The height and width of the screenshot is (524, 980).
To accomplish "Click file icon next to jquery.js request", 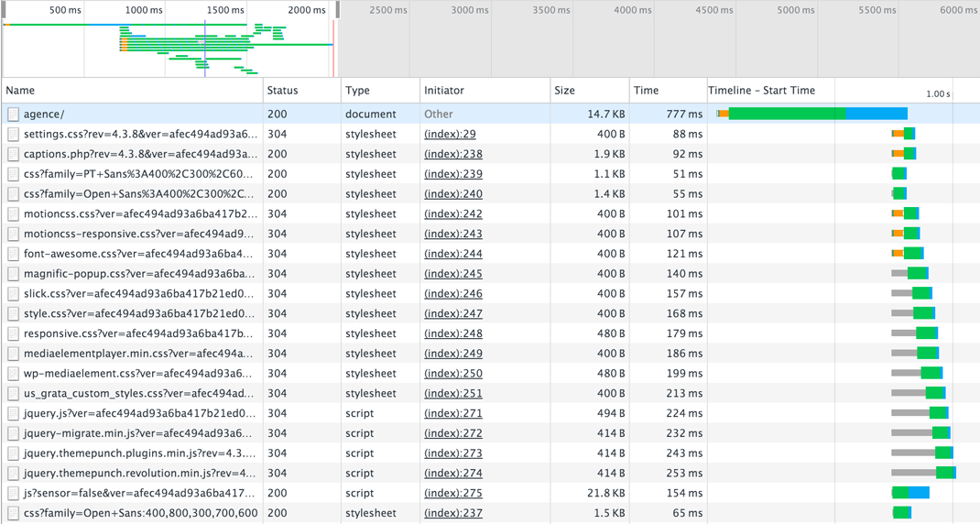I will (x=13, y=414).
